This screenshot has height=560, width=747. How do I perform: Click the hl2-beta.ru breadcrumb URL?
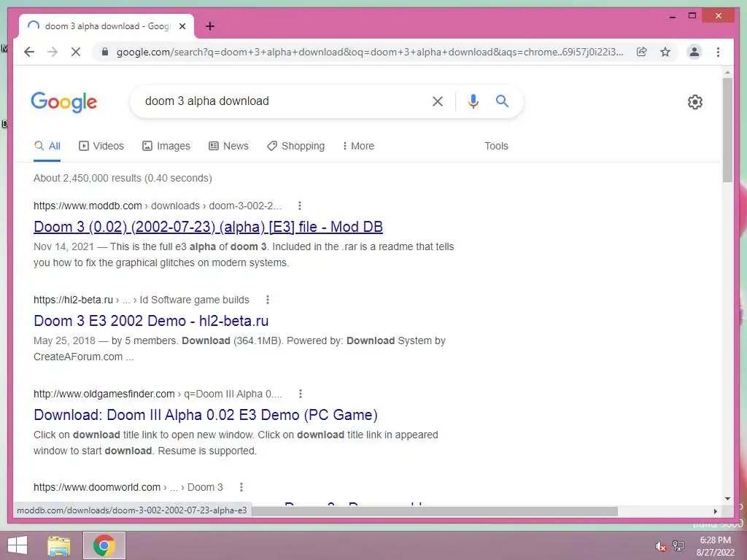click(x=141, y=300)
